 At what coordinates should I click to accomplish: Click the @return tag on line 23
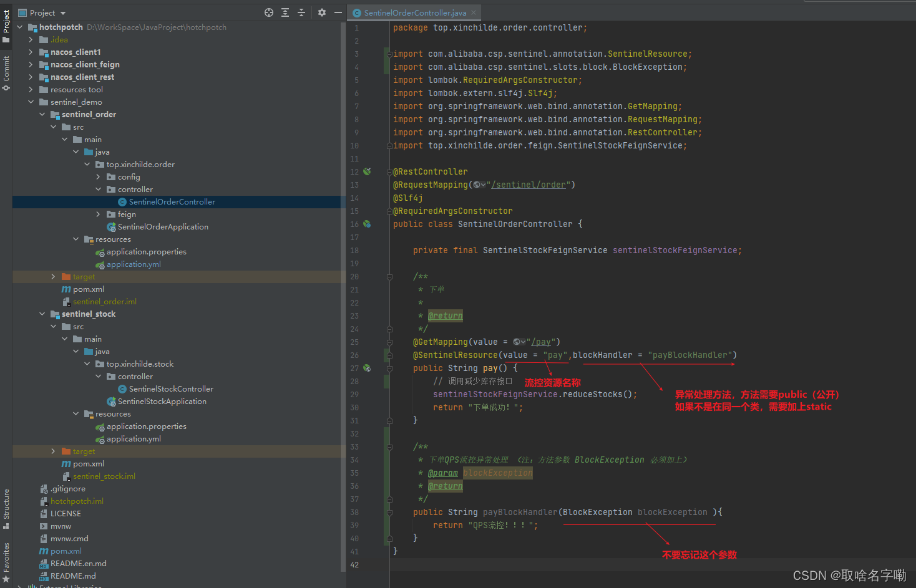coord(446,316)
